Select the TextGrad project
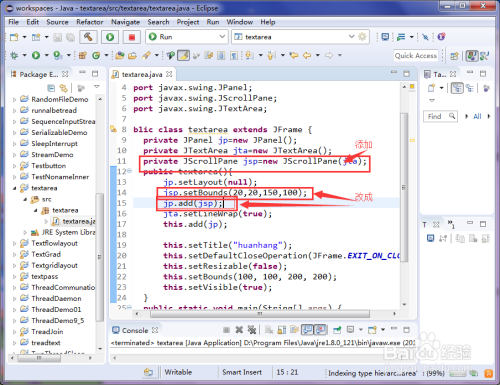The height and width of the screenshot is (385, 500). (46, 254)
